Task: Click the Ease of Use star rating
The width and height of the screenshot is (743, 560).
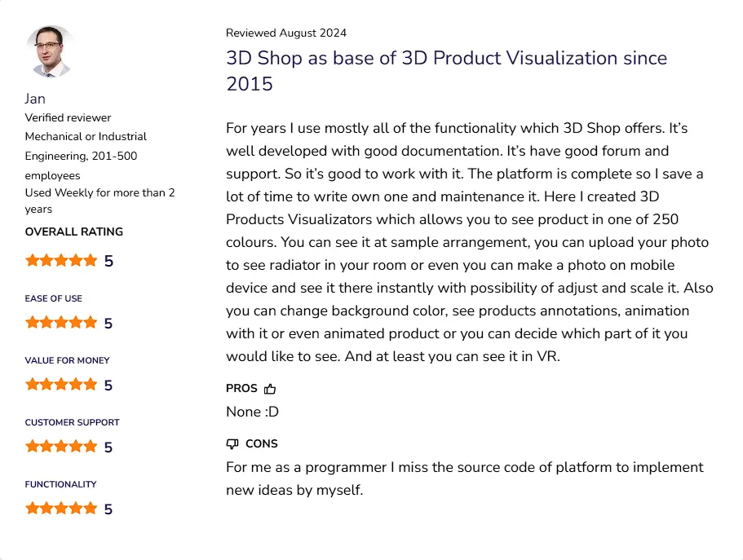Action: 61,323
